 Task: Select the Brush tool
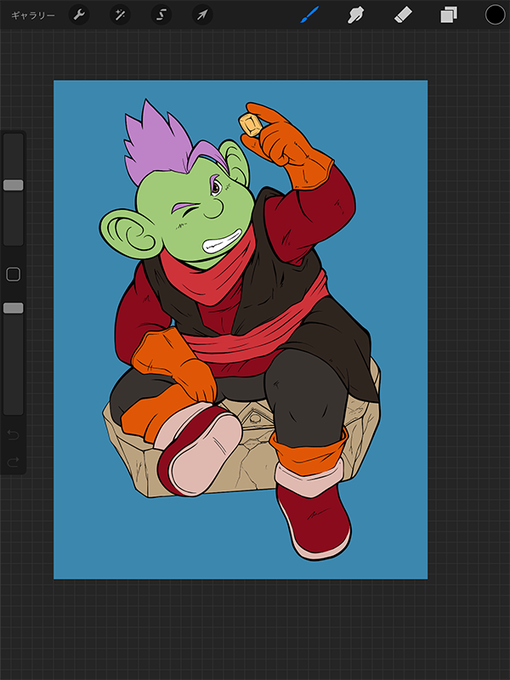point(310,15)
